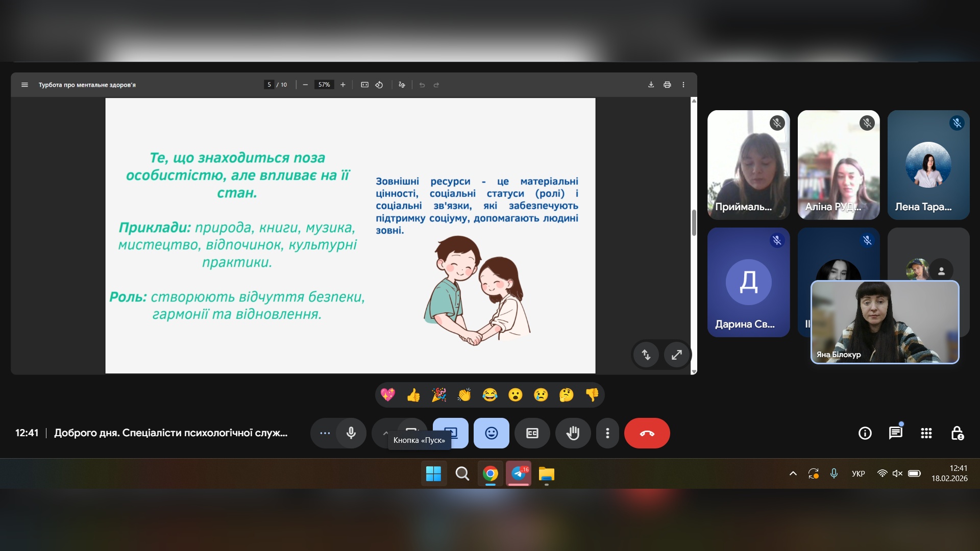The height and width of the screenshot is (551, 980).
Task: Show hidden system tray icons
Action: 793,473
